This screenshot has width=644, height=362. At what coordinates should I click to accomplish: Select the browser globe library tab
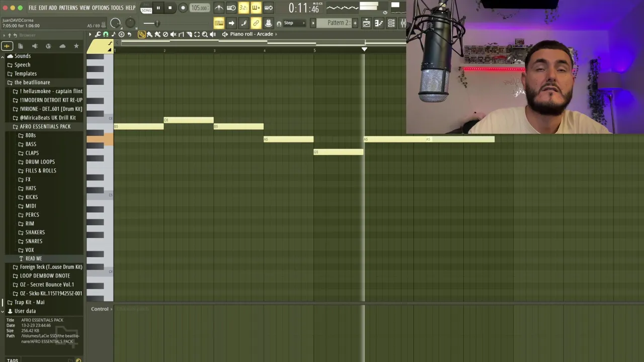(48, 46)
